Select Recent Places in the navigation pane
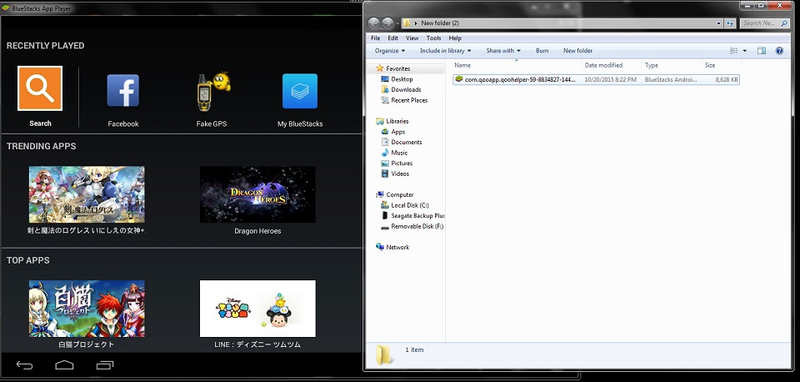This screenshot has width=800, height=382. [404, 100]
